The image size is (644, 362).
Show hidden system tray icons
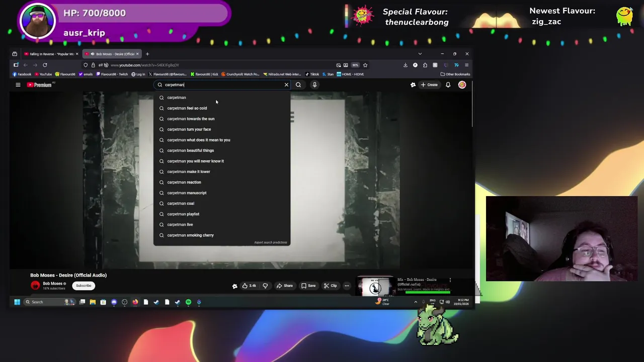point(416,302)
